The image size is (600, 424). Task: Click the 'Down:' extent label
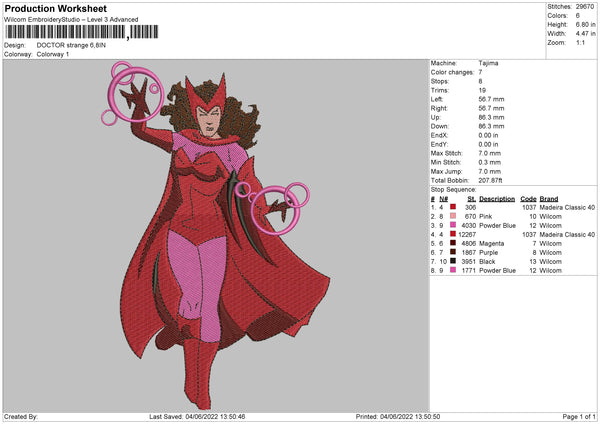coord(439,126)
